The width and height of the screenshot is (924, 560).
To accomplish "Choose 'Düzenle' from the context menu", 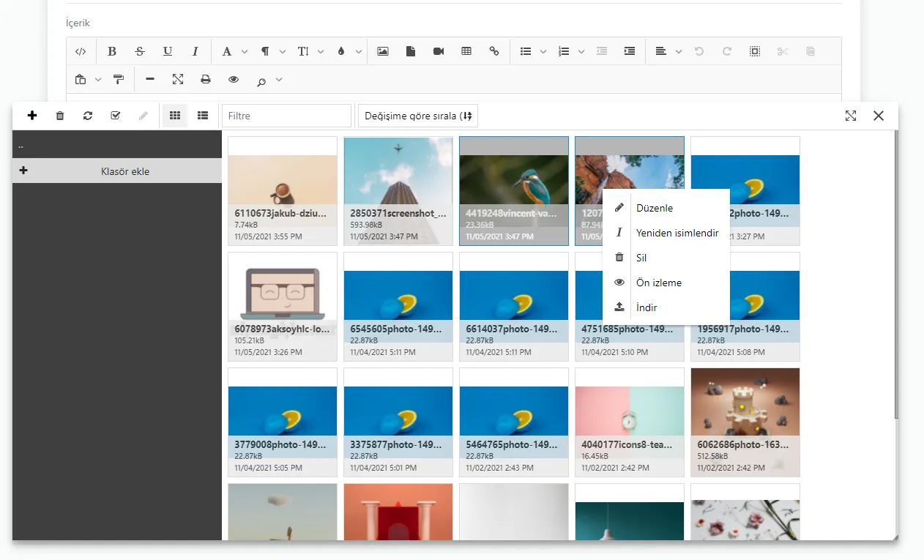I will pos(666,208).
